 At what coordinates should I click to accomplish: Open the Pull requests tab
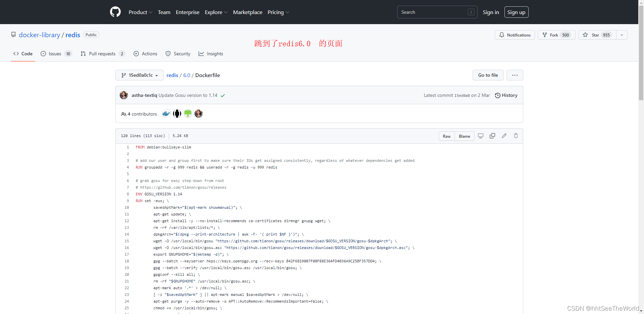[x=103, y=54]
